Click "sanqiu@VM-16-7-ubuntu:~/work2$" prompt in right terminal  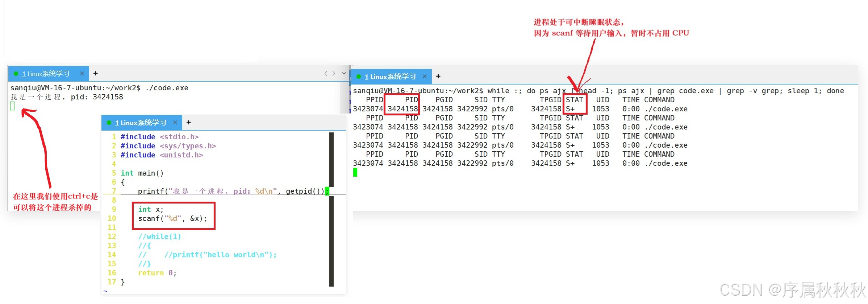click(x=418, y=91)
